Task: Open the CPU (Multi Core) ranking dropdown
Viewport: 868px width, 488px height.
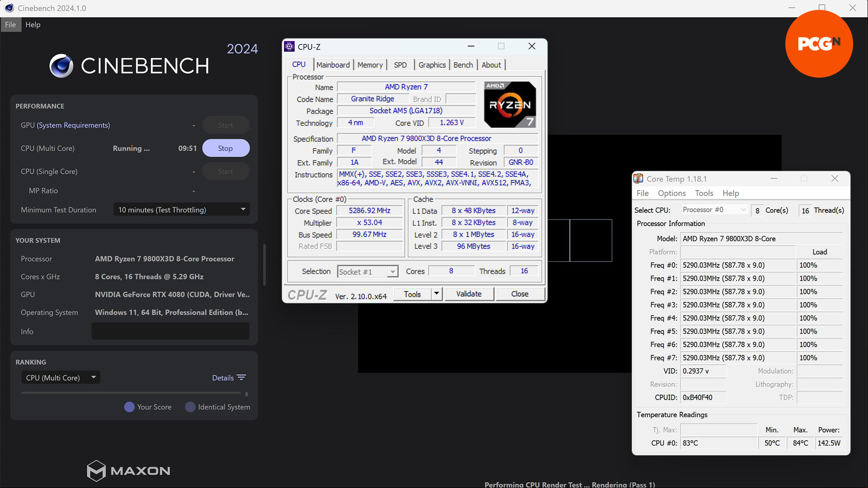Action: (61, 377)
